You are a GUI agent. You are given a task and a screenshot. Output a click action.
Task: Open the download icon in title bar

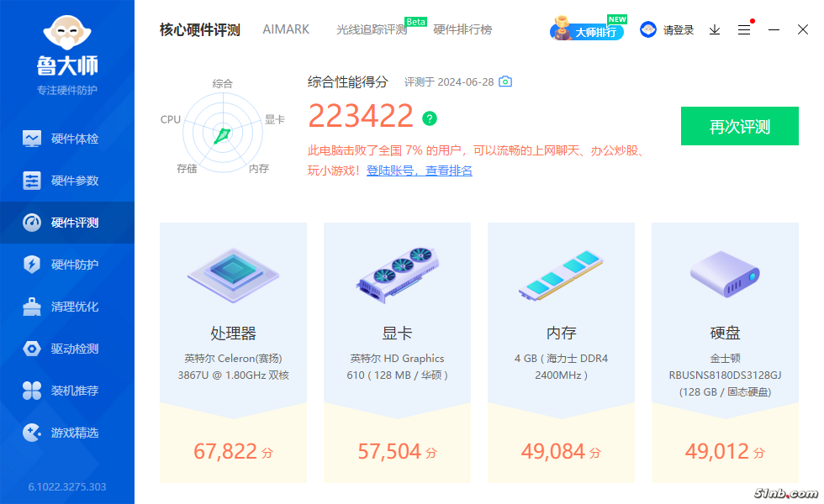pos(714,30)
